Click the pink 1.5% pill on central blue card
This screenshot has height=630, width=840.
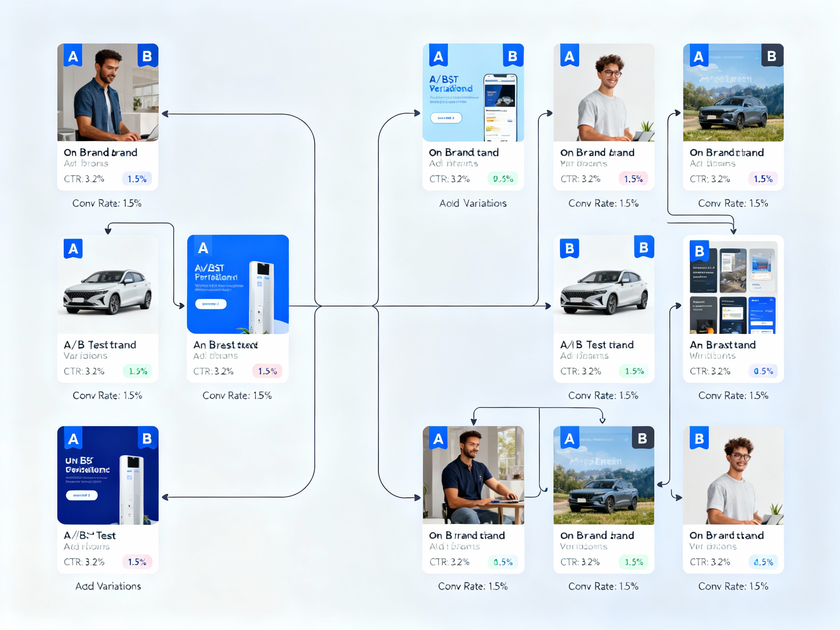[267, 371]
